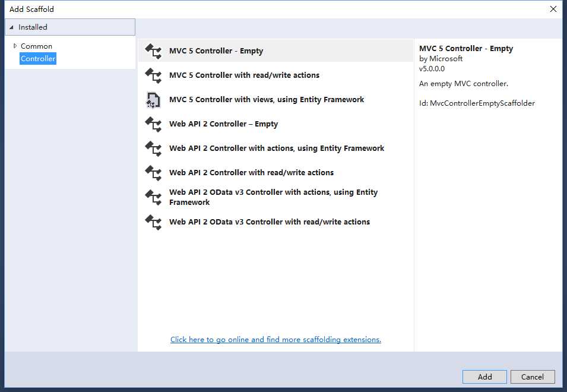
Task: Click the Add button
Action: pyautogui.click(x=484, y=377)
